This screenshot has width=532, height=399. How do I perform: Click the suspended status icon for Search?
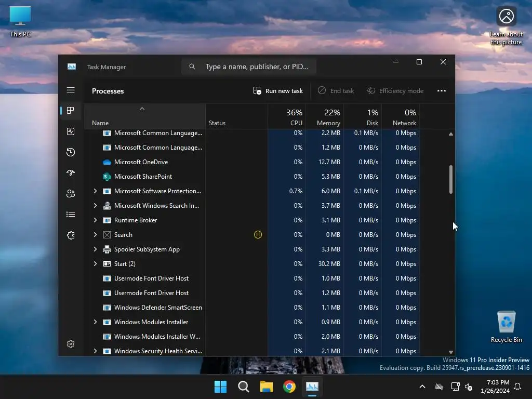point(258,234)
